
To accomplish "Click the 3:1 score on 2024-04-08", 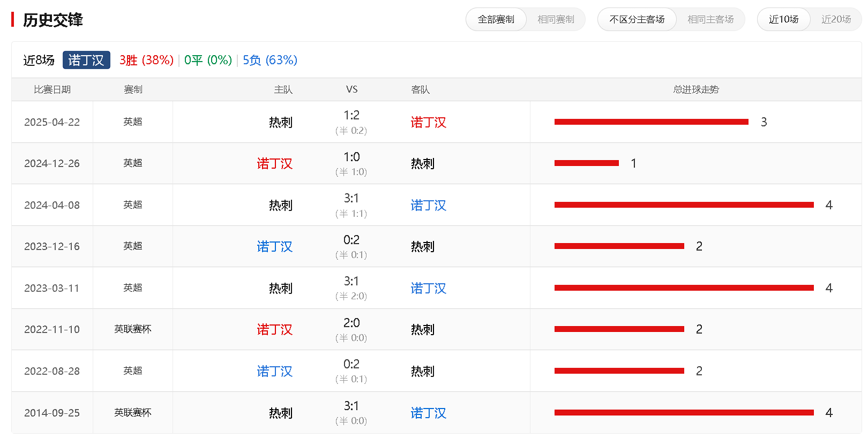I will point(351,199).
